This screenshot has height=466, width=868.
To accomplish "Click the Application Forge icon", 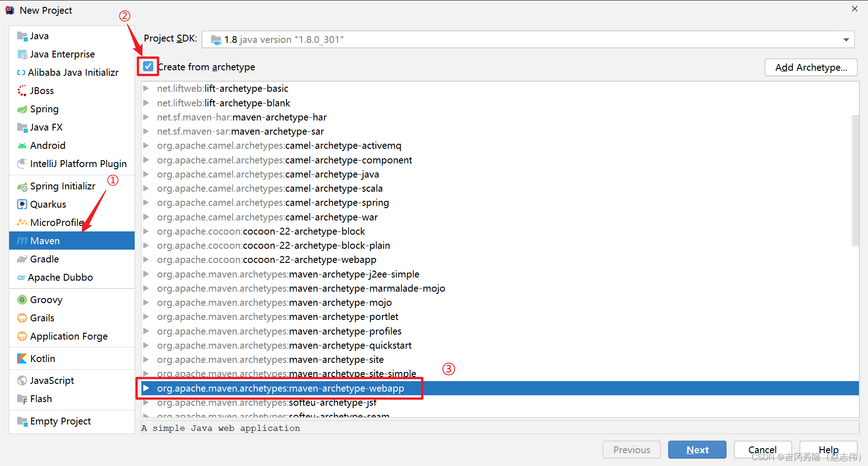I will tap(22, 336).
